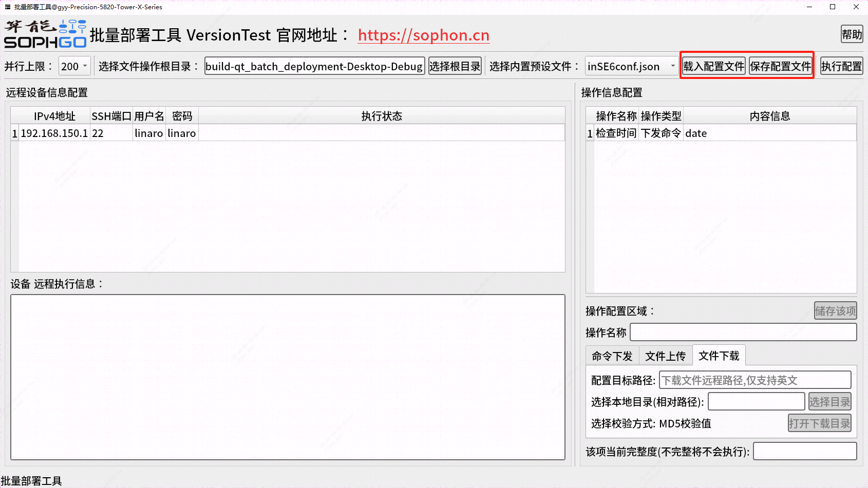Click the 帮助 help button
Viewport: 868px width, 488px height.
[x=851, y=34]
